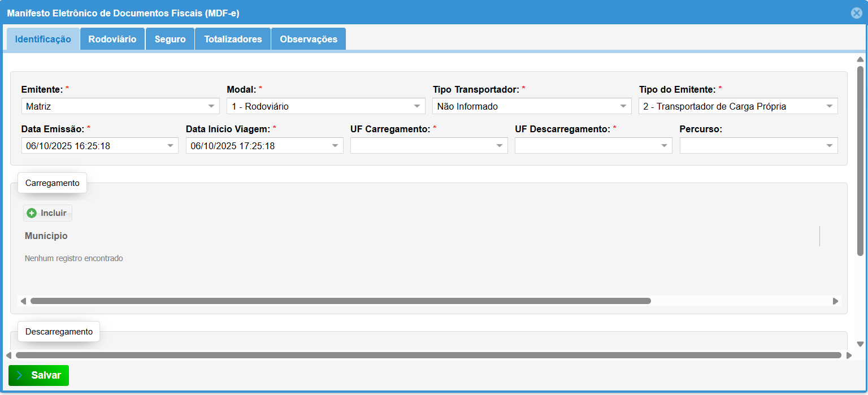The image size is (868, 395).
Task: Open the Identificação tab
Action: click(x=43, y=39)
